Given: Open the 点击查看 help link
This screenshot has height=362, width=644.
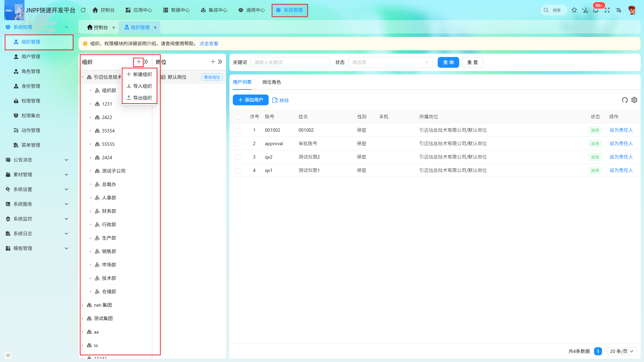Looking at the screenshot, I should coord(209,44).
